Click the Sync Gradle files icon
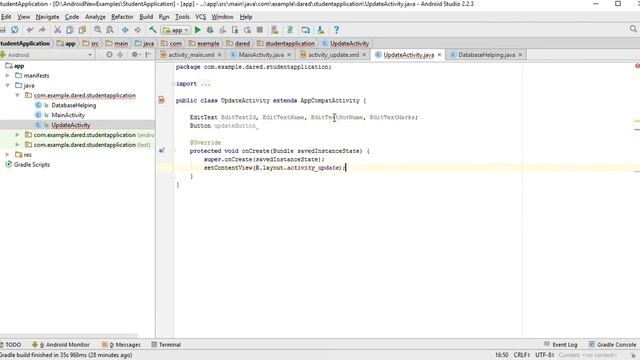The width and height of the screenshot is (640, 360). [290, 30]
